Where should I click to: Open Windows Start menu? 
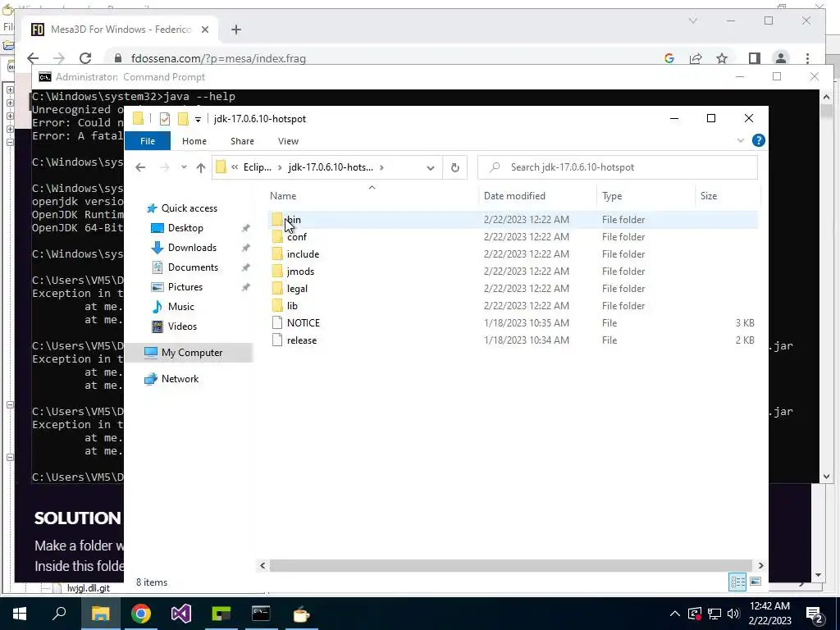pyautogui.click(x=20, y=614)
